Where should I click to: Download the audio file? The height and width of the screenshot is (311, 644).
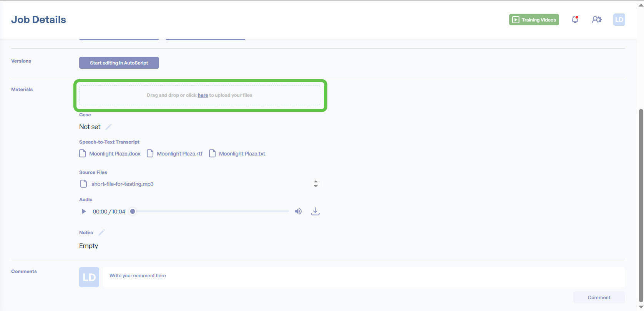(x=315, y=212)
